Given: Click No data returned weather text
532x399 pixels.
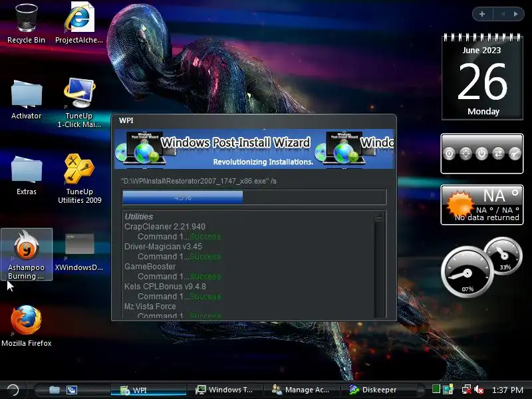Looking at the screenshot, I should [487, 217].
